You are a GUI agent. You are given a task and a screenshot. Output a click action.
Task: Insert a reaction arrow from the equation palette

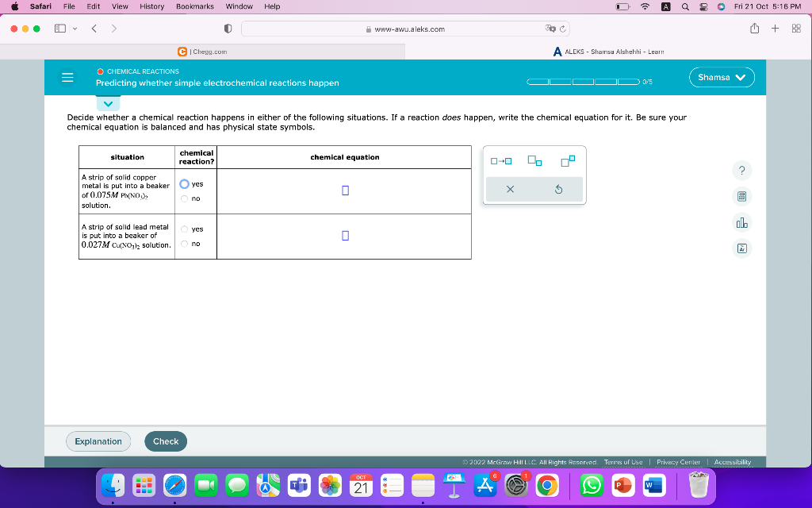pos(501,161)
